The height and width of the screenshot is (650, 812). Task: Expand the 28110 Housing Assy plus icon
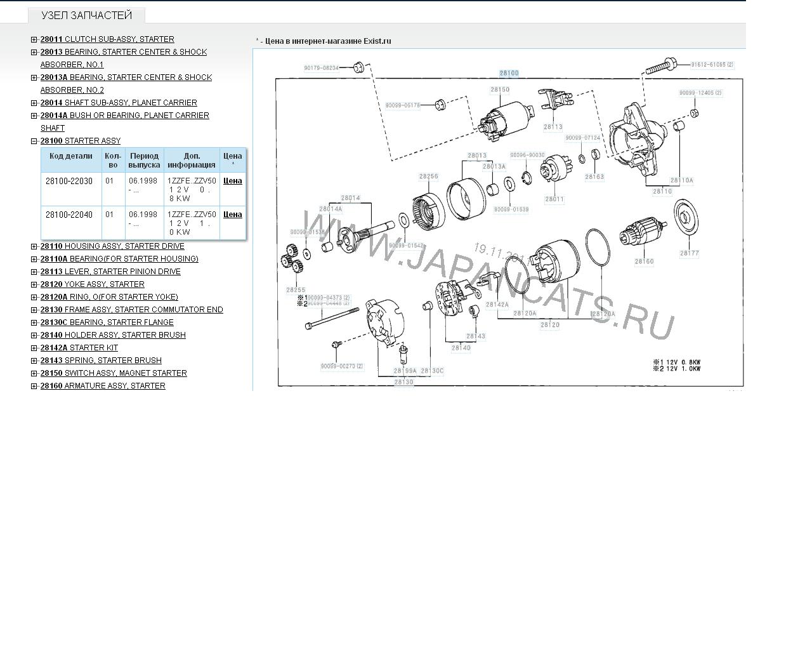[34, 246]
